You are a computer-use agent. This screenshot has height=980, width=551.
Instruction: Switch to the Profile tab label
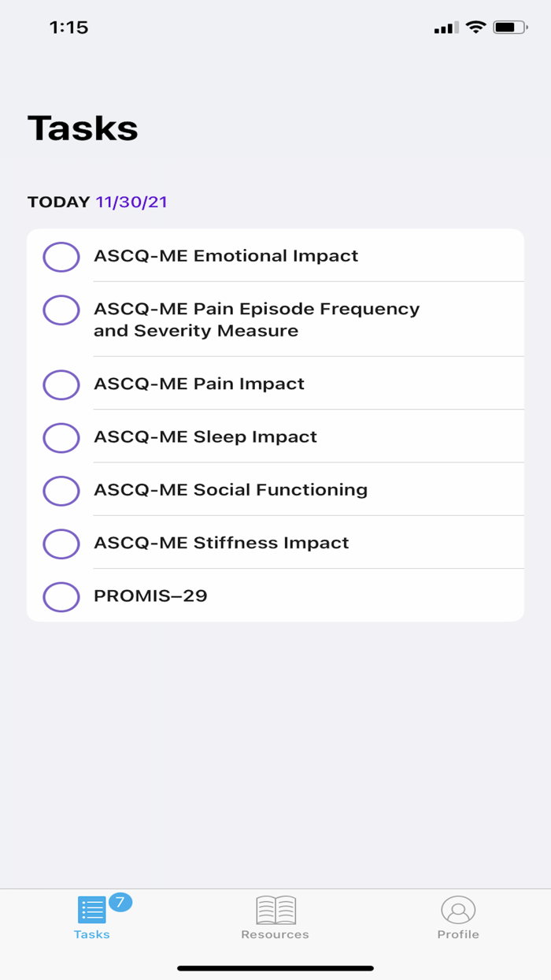tap(458, 935)
